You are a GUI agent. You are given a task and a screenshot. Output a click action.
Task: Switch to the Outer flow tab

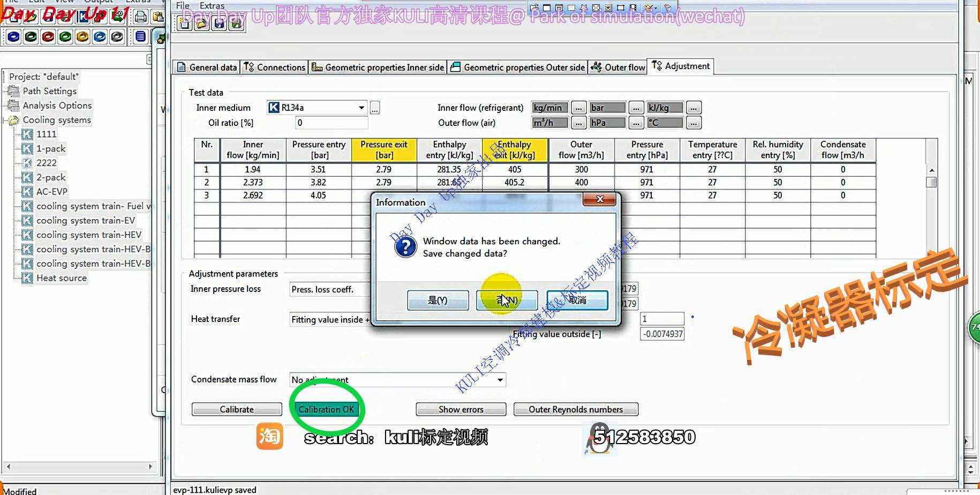(x=617, y=67)
